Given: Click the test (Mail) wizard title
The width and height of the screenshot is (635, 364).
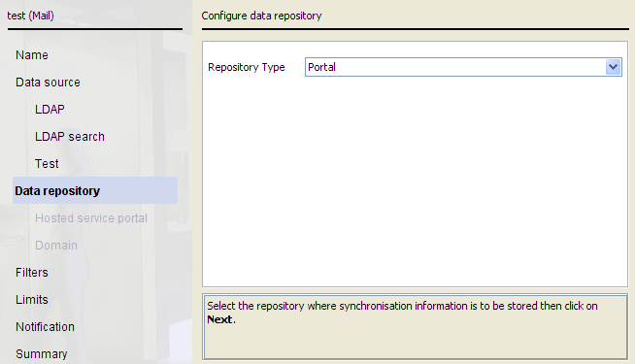Looking at the screenshot, I should (30, 16).
